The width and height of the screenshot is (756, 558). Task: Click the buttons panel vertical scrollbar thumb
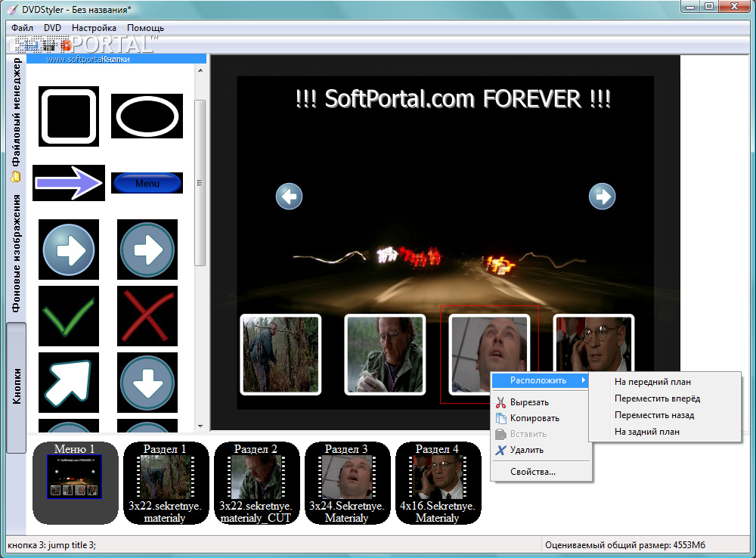pos(200,183)
